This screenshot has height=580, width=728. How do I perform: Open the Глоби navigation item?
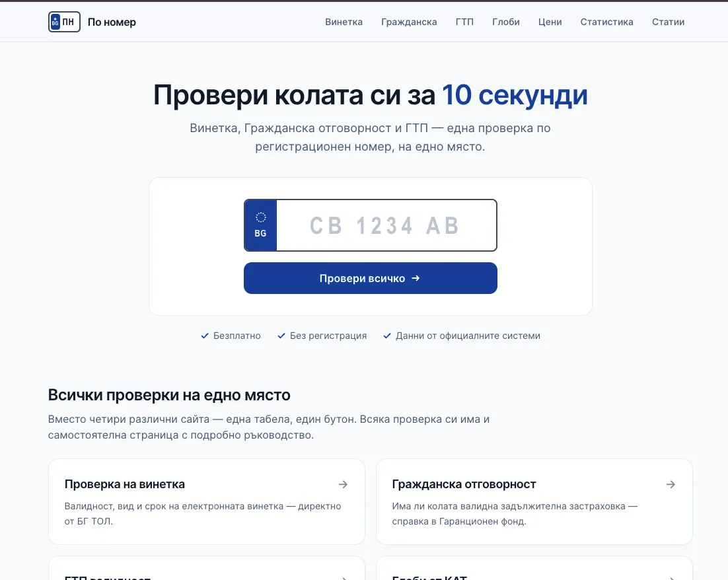(505, 22)
